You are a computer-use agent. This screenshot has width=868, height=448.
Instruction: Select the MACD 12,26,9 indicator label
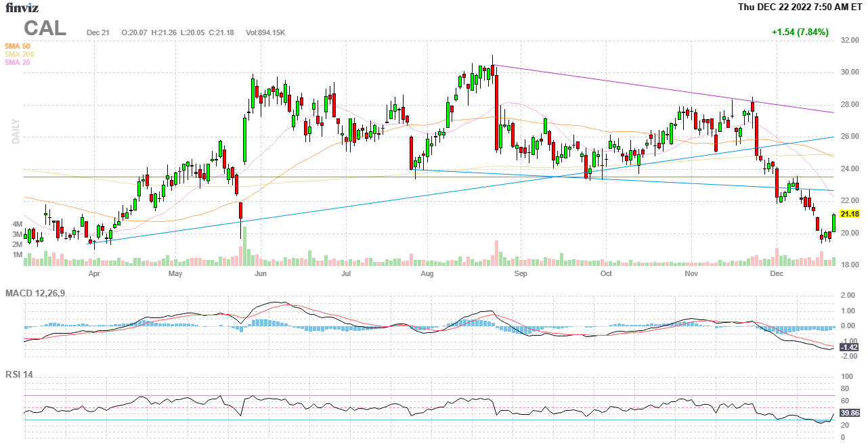[40, 293]
